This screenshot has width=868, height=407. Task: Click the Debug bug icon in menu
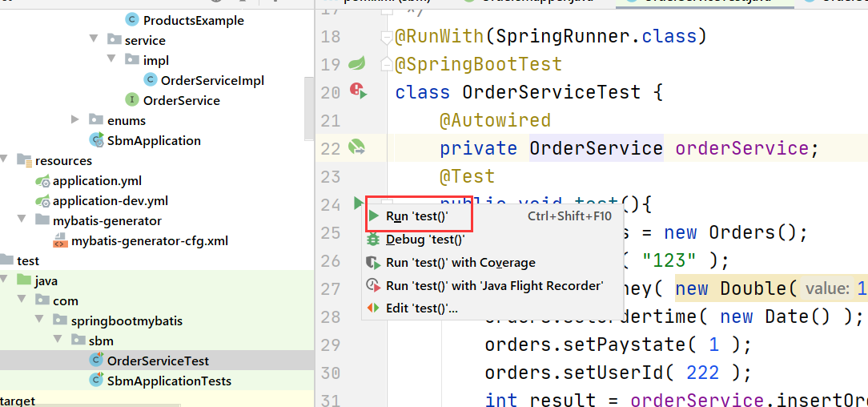(x=374, y=240)
